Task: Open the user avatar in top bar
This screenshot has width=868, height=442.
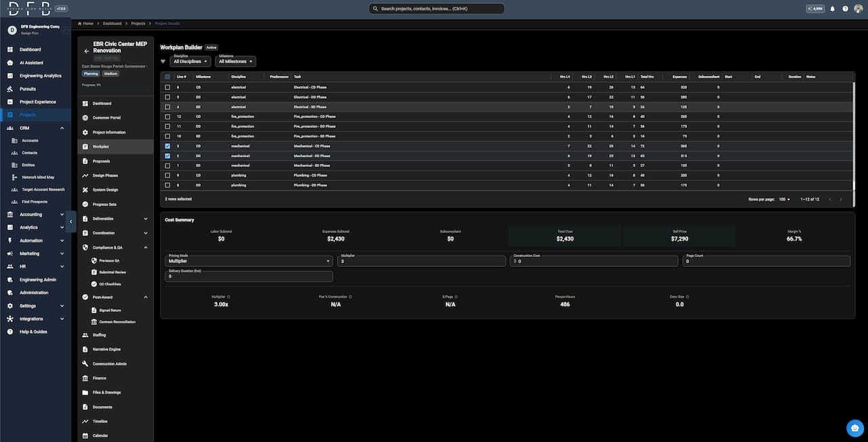Action: pos(859,9)
